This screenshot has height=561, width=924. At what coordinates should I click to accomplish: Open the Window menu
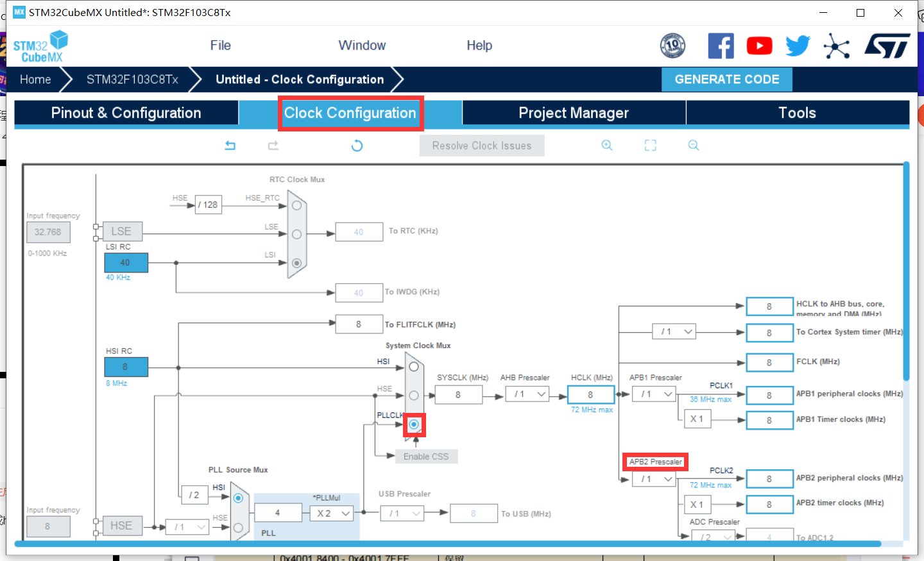point(362,46)
